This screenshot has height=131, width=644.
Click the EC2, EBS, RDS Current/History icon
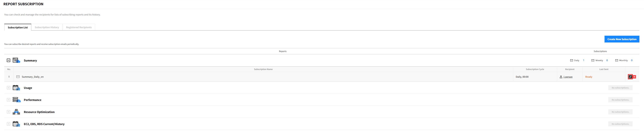16,124
